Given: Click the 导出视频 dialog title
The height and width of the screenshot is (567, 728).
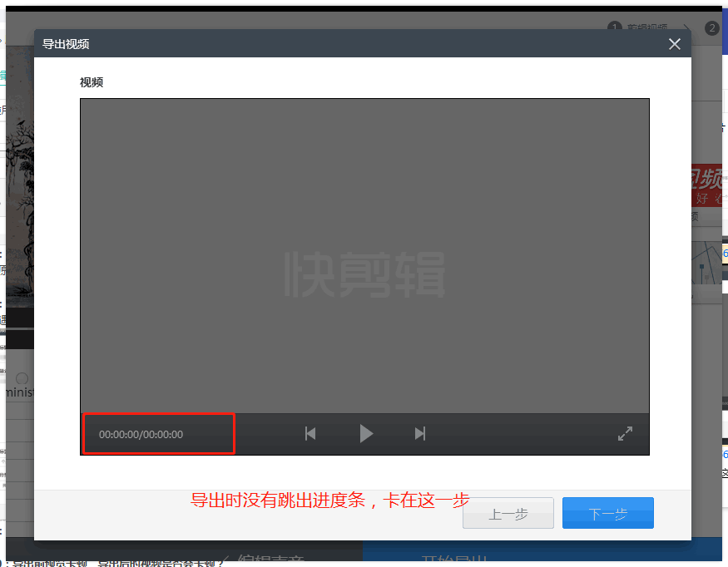Looking at the screenshot, I should coord(66,44).
